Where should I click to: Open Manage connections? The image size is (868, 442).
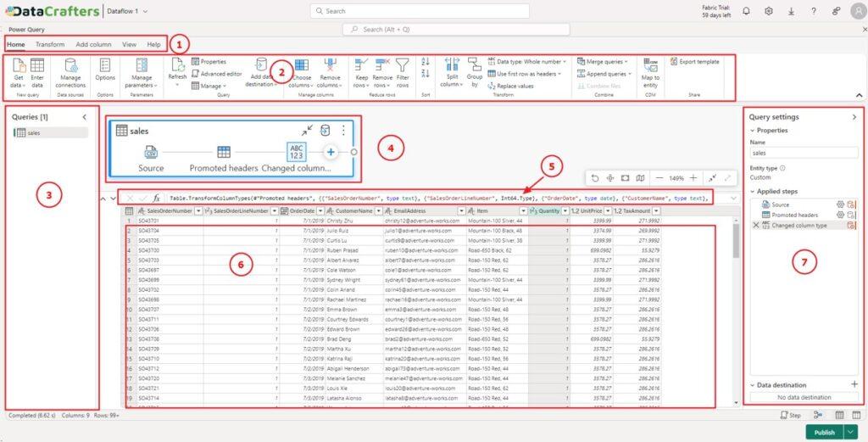tap(71, 73)
